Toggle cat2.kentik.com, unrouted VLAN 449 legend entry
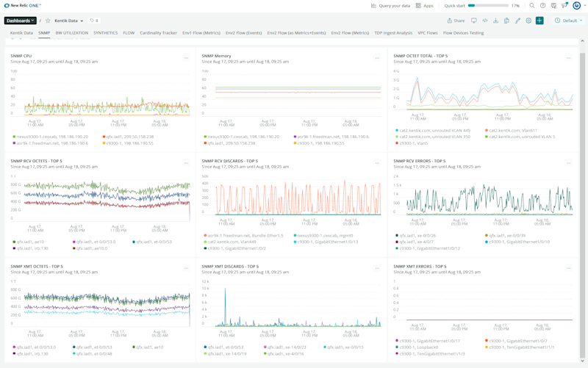The width and height of the screenshot is (588, 368). tap(432, 131)
